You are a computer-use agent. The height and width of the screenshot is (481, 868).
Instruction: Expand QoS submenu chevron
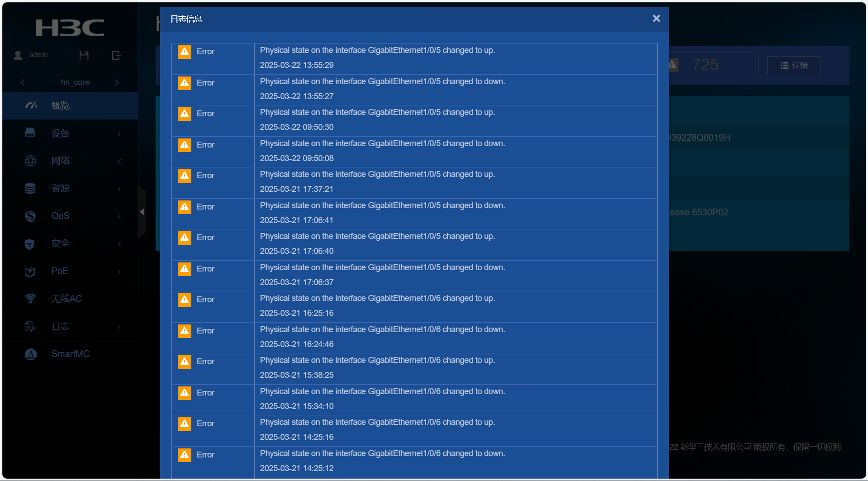coord(119,217)
